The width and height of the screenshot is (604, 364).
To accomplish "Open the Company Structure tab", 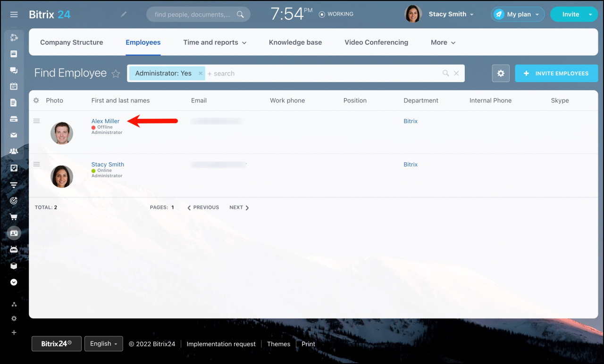I will (72, 42).
